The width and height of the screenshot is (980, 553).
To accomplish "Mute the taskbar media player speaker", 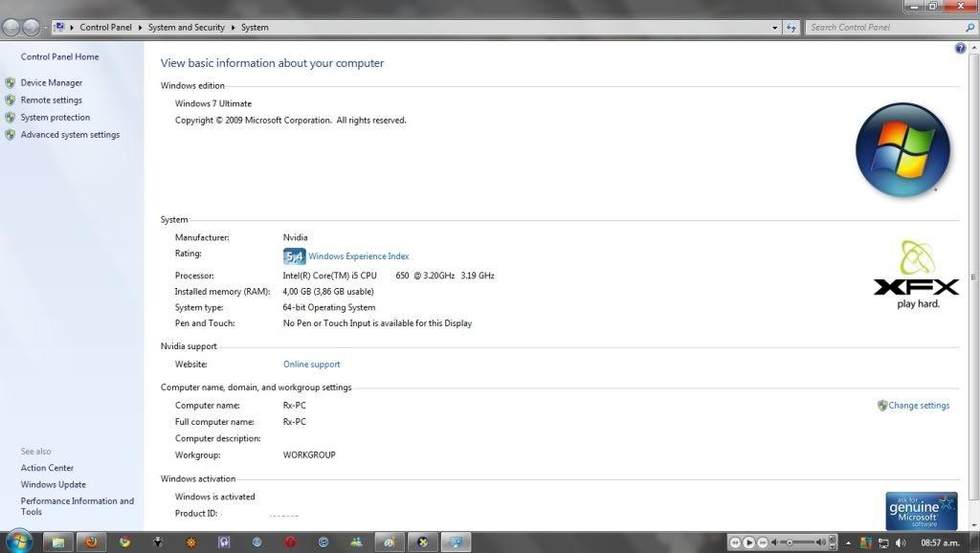I will [x=775, y=542].
